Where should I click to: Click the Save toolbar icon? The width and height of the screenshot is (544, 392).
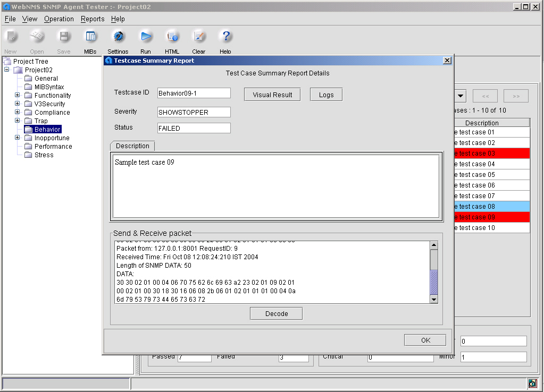[64, 37]
